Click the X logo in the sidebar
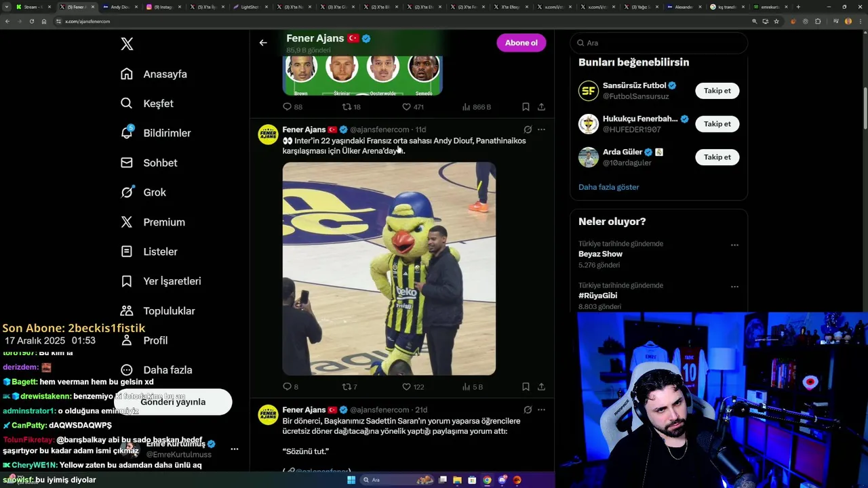 127,44
